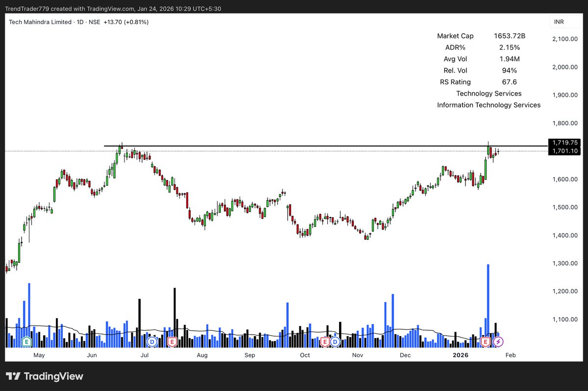
Task: Click the 1,300.00 price axis label
Action: tap(566, 264)
